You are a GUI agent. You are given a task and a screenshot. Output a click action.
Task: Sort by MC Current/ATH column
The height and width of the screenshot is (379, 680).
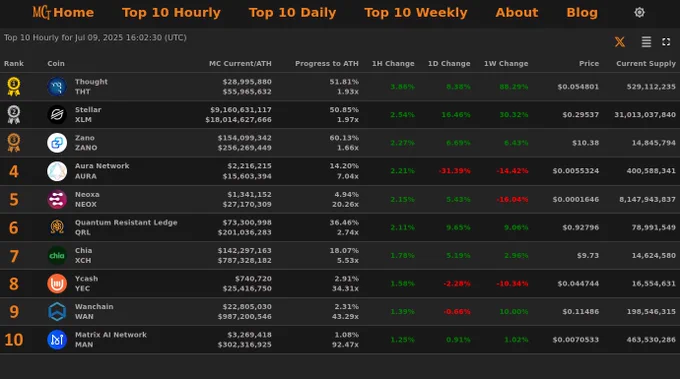tap(240, 63)
